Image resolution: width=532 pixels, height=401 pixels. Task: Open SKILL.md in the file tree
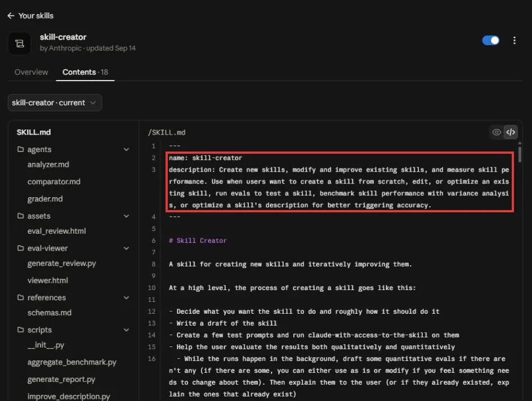(x=34, y=132)
